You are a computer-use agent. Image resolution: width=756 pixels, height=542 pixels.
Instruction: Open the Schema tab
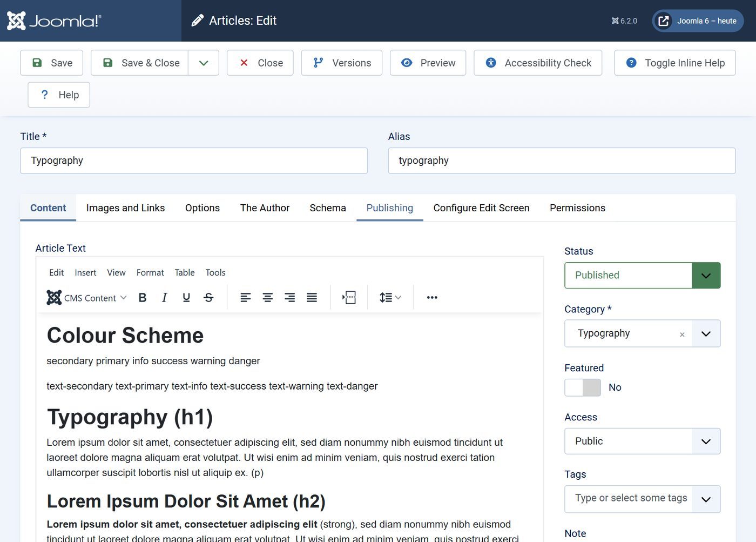328,208
